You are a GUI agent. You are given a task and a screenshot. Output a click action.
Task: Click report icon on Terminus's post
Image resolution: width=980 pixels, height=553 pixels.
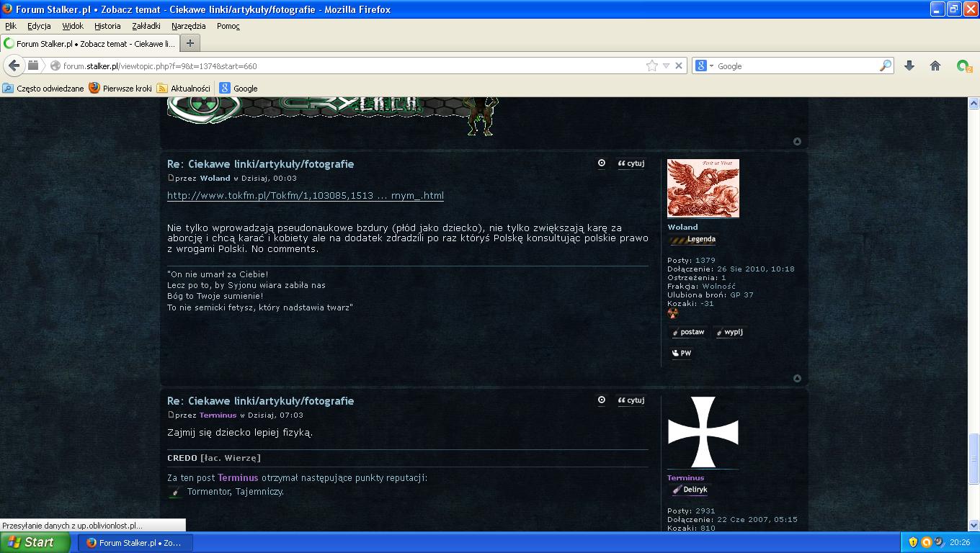pyautogui.click(x=602, y=400)
